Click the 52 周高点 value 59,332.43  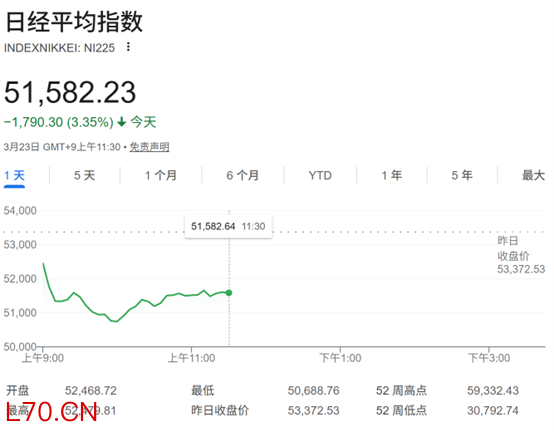493,391
